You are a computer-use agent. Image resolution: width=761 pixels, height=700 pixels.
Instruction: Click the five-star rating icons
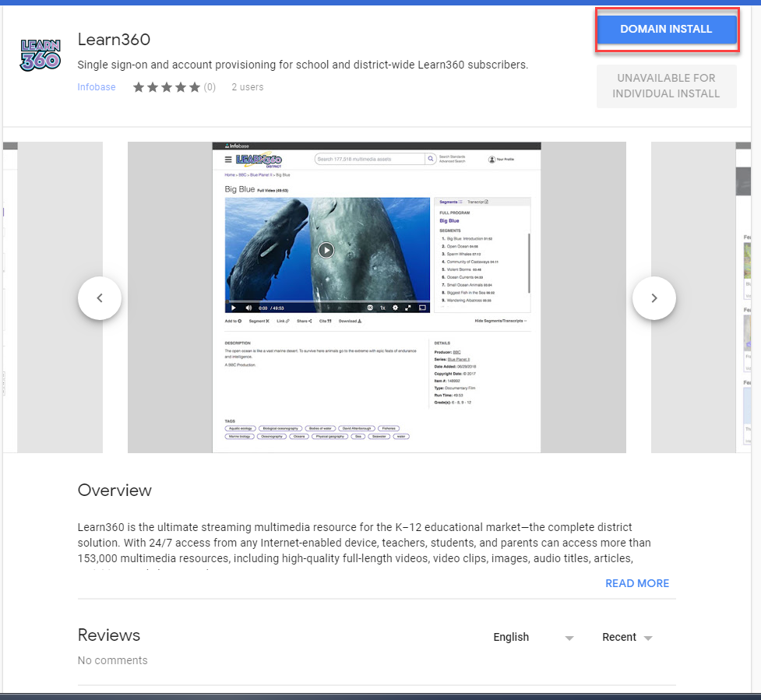point(166,87)
